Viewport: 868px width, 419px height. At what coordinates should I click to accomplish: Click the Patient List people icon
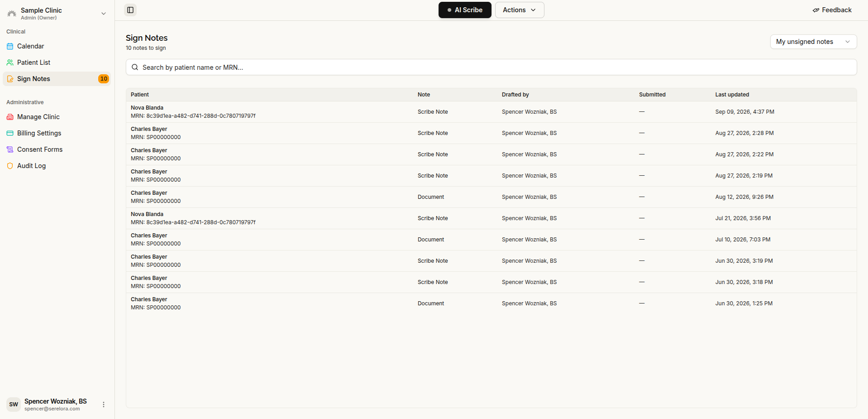(x=10, y=63)
